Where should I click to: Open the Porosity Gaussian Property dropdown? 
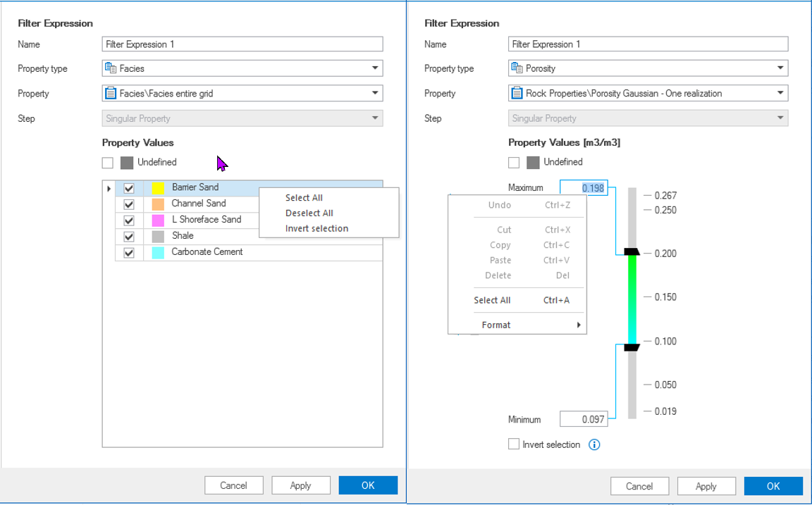click(780, 93)
